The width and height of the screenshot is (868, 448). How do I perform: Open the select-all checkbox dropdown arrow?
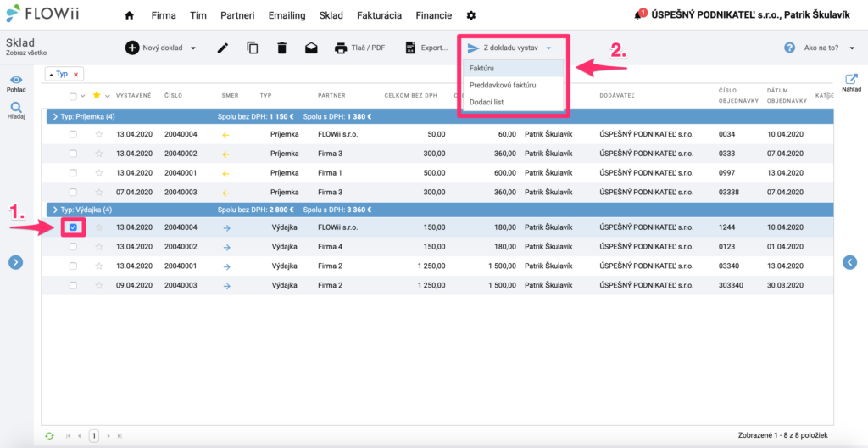tap(83, 96)
